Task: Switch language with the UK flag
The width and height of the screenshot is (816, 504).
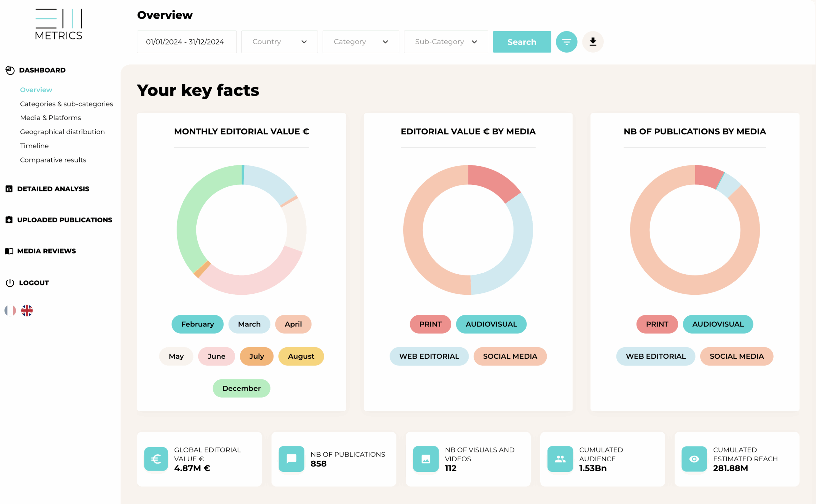Action: point(27,310)
